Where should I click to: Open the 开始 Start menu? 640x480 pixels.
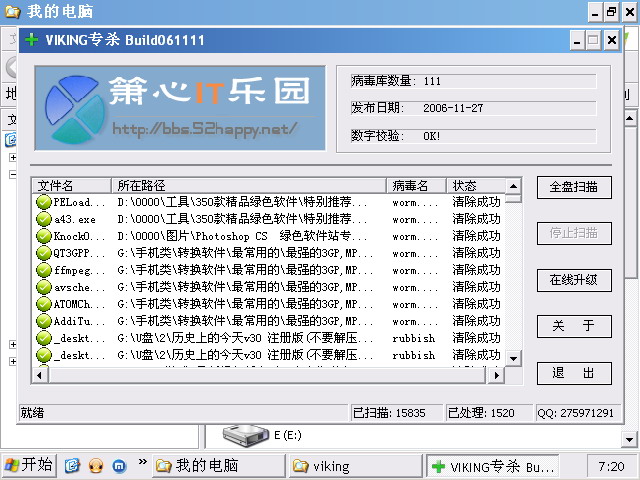pos(29,466)
